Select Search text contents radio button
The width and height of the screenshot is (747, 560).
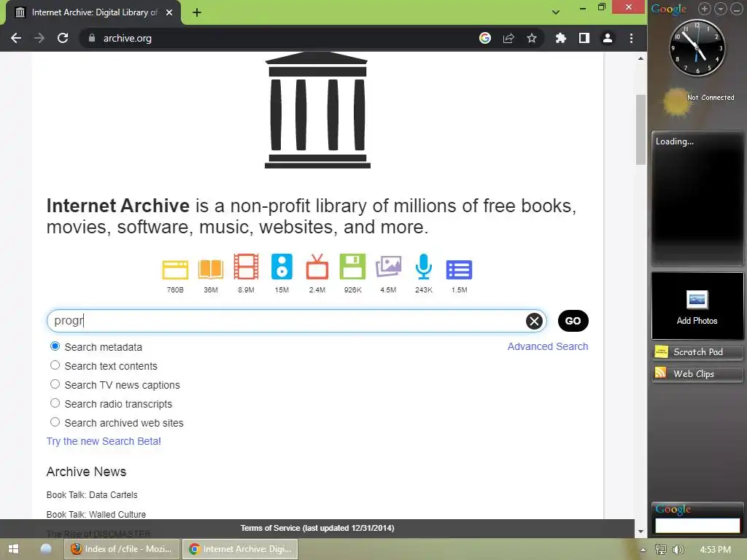coord(55,366)
